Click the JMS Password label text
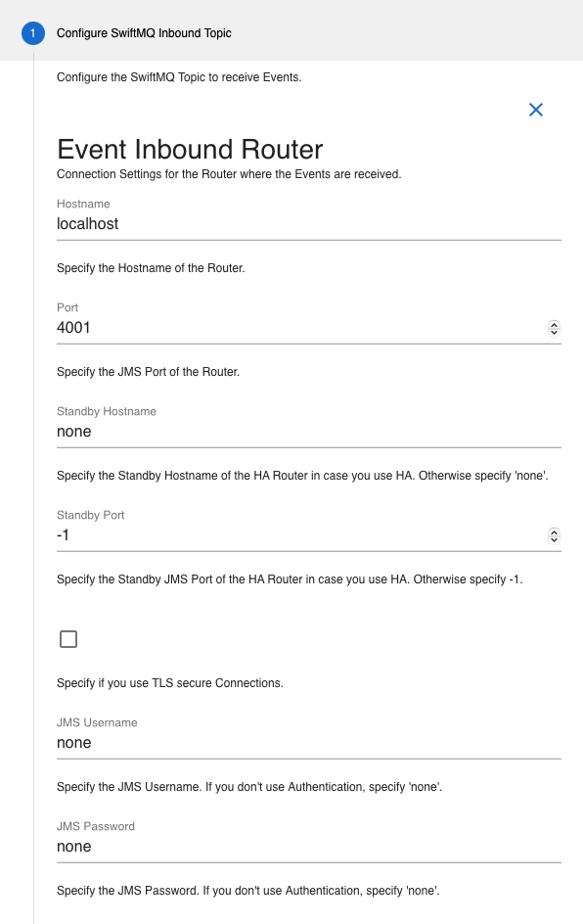This screenshot has height=924, width=583. pyautogui.click(x=96, y=826)
